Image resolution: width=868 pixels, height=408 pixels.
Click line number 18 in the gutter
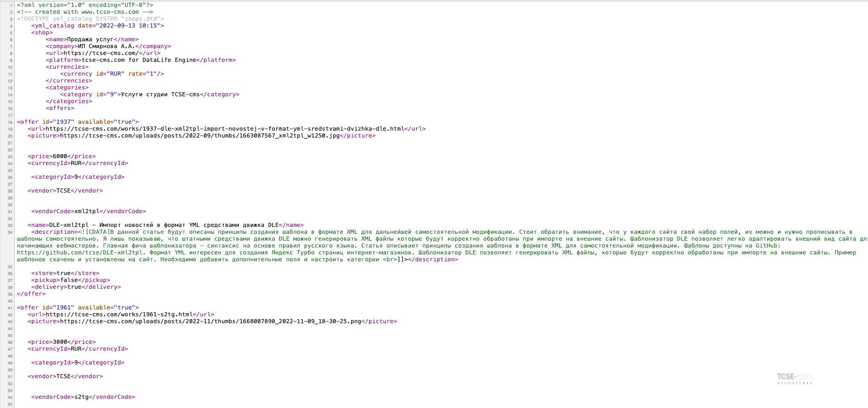10,122
